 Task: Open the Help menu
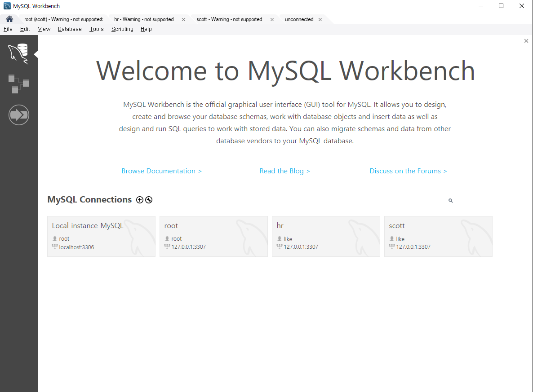pos(146,29)
